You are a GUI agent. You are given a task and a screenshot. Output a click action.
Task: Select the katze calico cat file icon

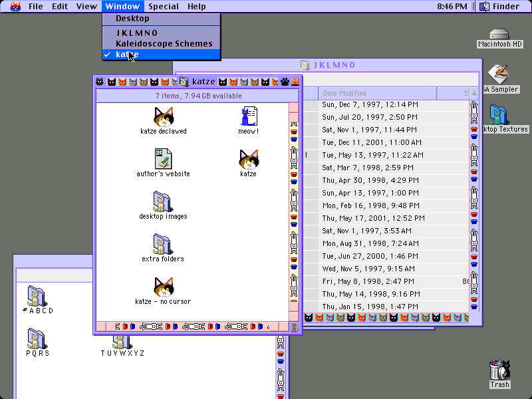249,159
